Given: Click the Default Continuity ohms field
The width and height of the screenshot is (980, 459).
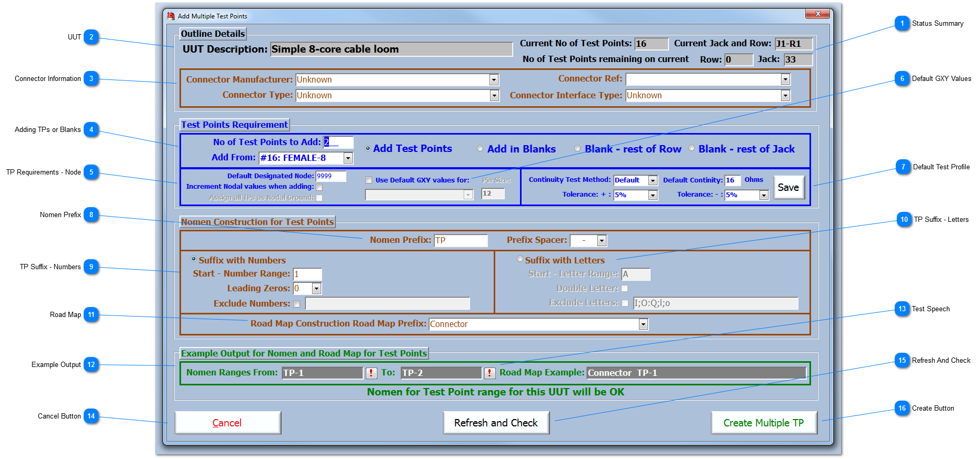Looking at the screenshot, I should tap(733, 180).
